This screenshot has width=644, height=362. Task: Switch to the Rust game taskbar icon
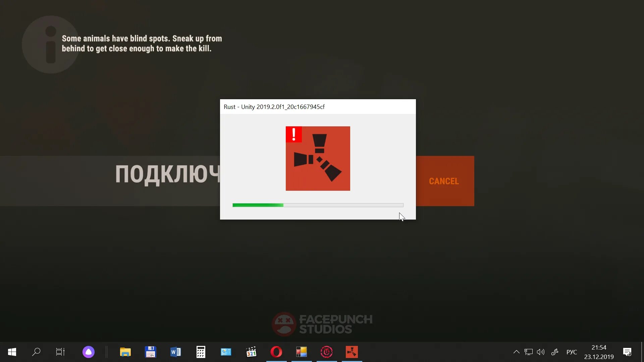point(352,352)
